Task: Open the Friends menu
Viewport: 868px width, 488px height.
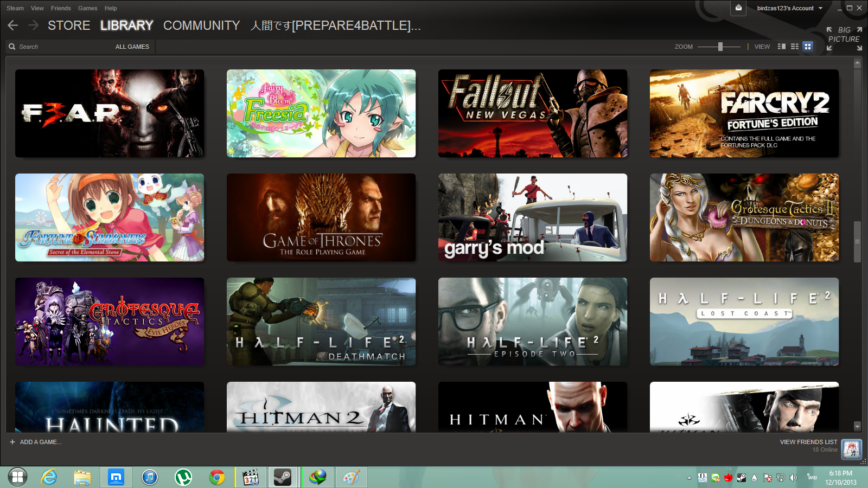Action: [x=61, y=8]
